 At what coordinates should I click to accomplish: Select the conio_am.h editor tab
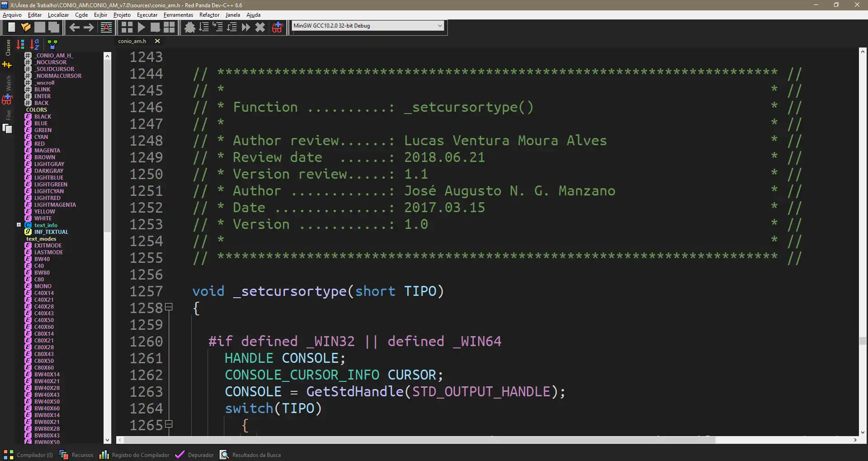coord(132,41)
